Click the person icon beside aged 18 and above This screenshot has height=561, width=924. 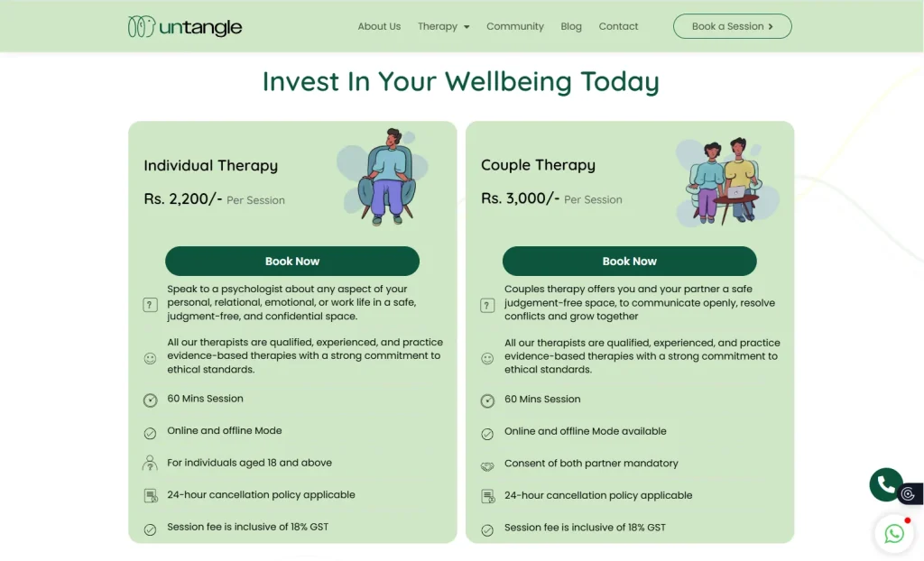click(x=150, y=464)
